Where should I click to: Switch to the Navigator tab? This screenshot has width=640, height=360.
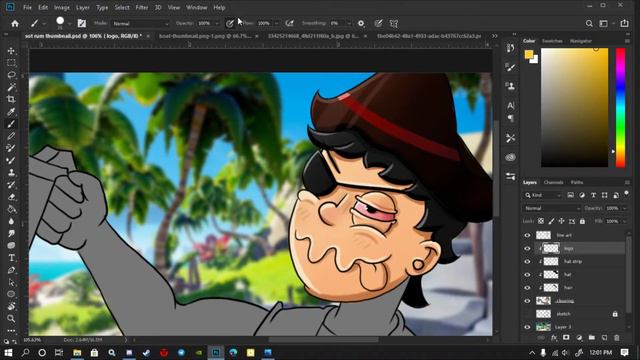point(580,41)
